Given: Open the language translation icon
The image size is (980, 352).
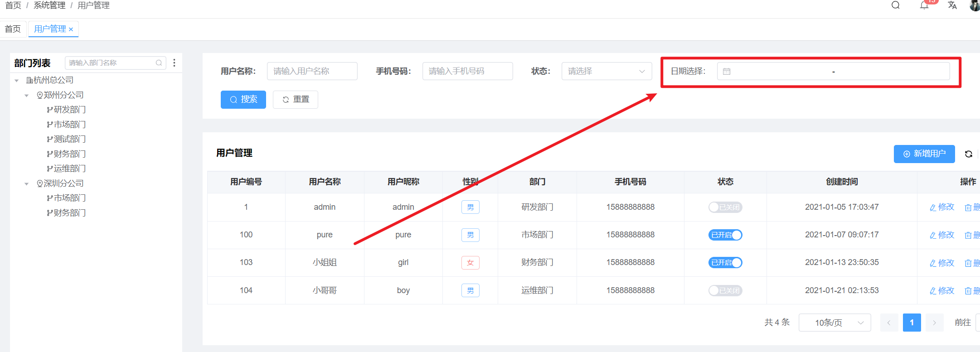Looking at the screenshot, I should click(952, 5).
